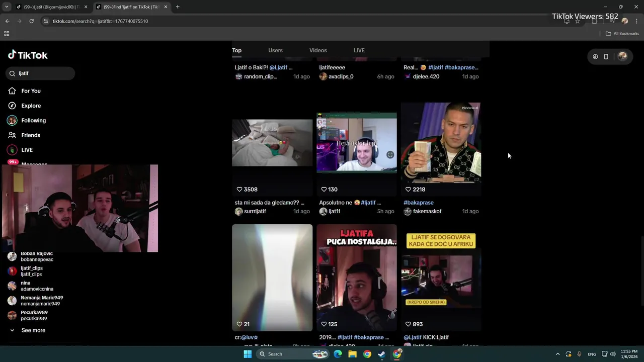The width and height of the screenshot is (644, 362).
Task: Show hidden system tray icons
Action: click(x=557, y=354)
